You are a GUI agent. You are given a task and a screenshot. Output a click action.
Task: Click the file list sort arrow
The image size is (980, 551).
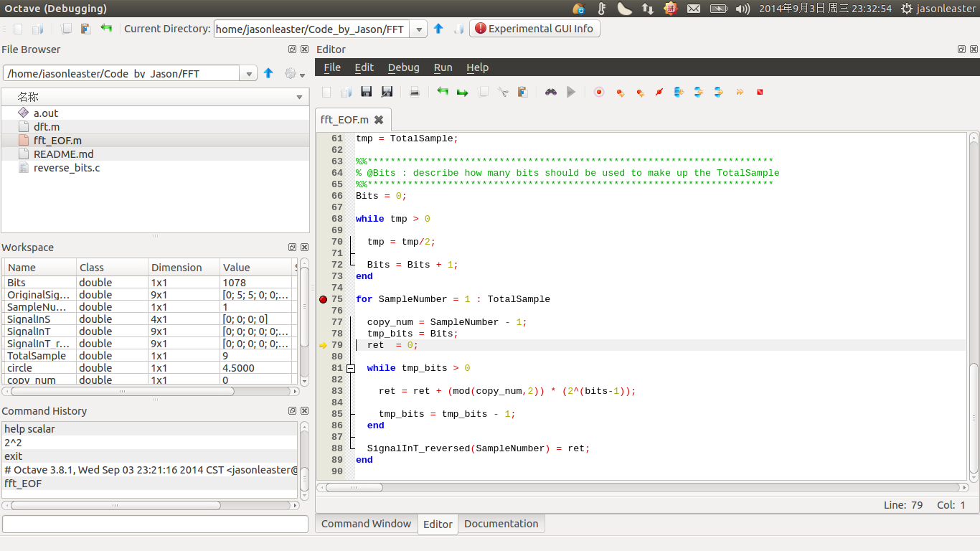click(x=300, y=98)
